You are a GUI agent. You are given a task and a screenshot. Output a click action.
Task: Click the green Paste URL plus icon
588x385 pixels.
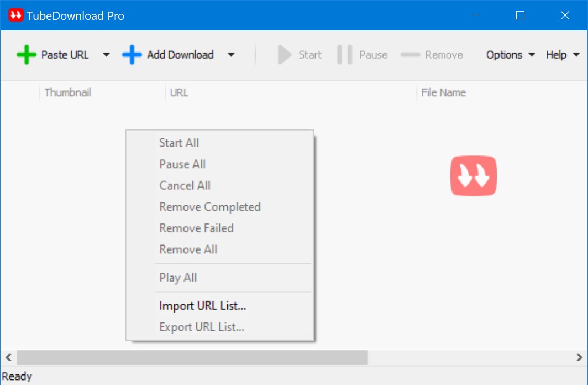coord(27,54)
